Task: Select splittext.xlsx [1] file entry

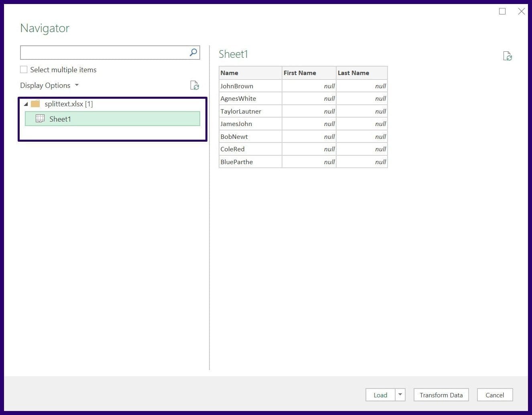Action: 69,104
